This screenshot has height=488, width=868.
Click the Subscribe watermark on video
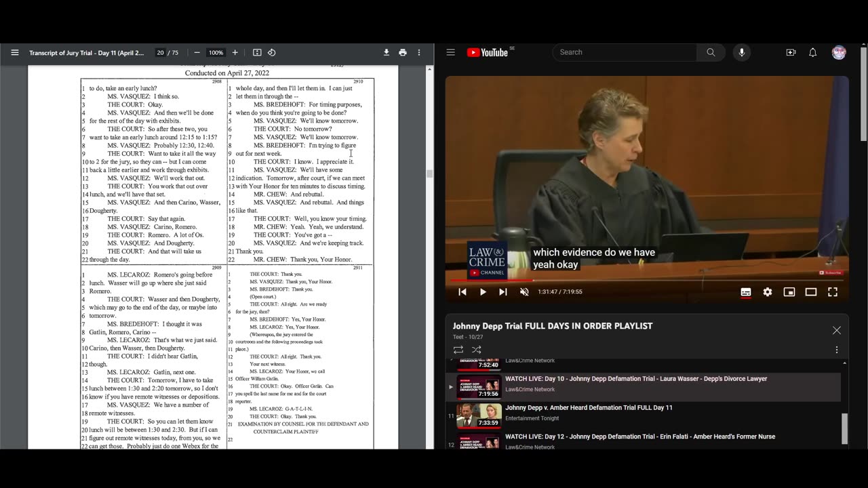click(831, 272)
